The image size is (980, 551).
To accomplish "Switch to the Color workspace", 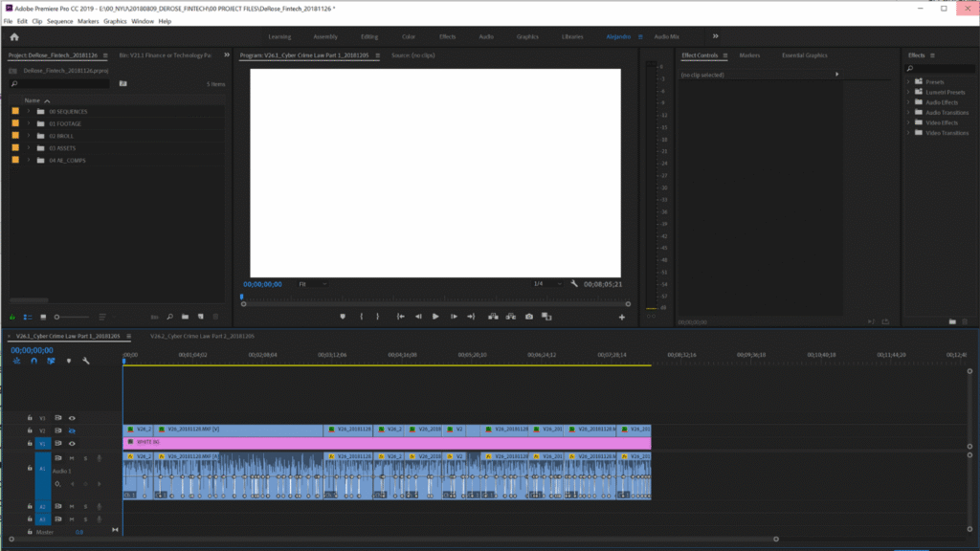I will pyautogui.click(x=408, y=37).
